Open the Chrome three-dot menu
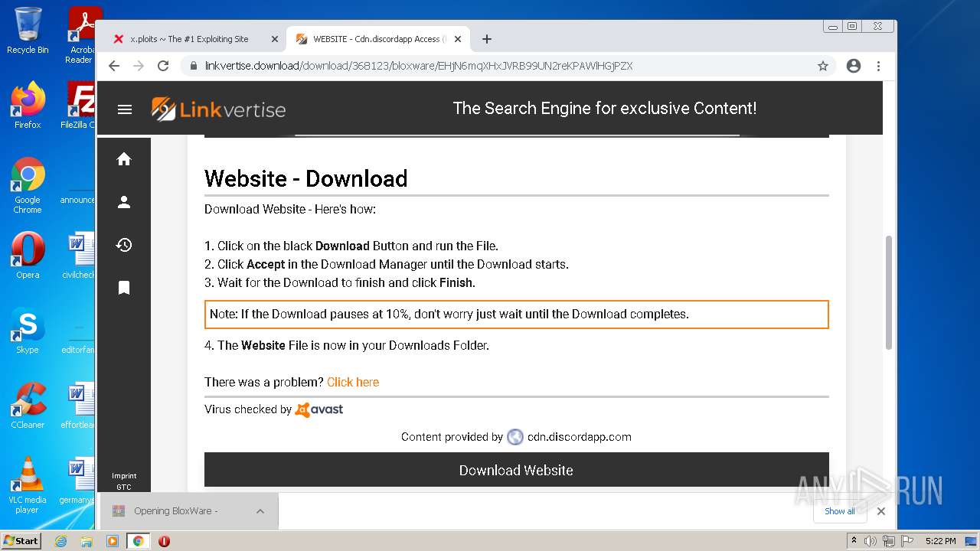980x551 pixels. 878,66
